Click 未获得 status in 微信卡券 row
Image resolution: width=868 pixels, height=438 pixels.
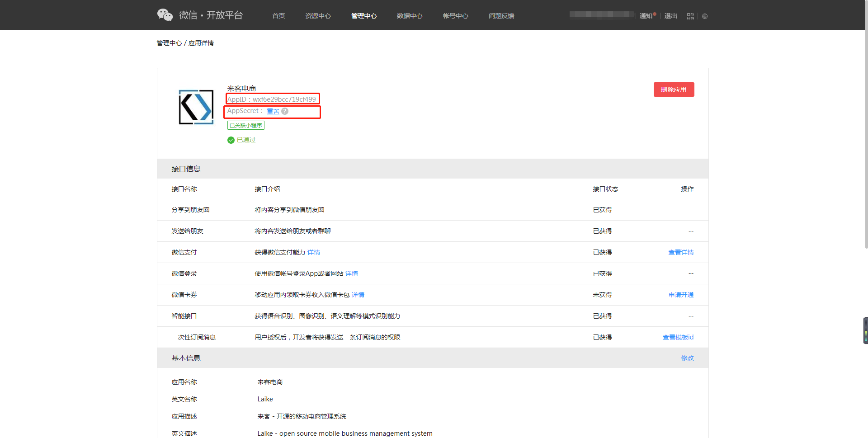[602, 295]
